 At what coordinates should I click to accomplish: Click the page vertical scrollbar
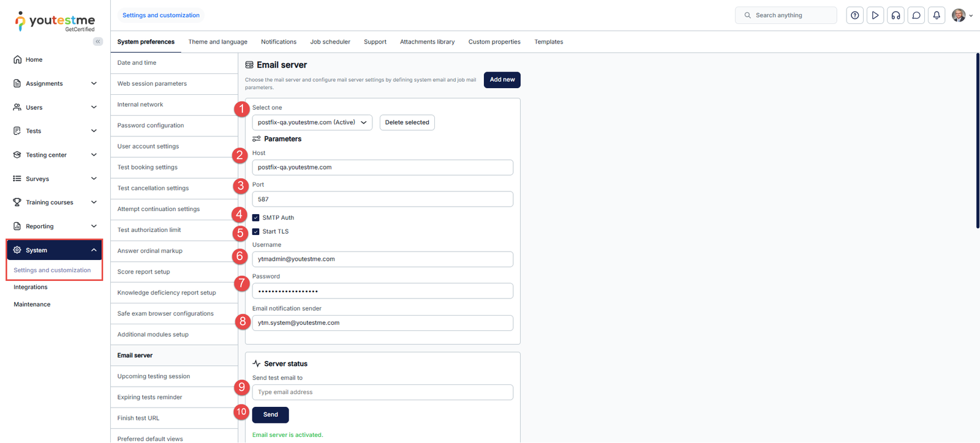pyautogui.click(x=978, y=141)
